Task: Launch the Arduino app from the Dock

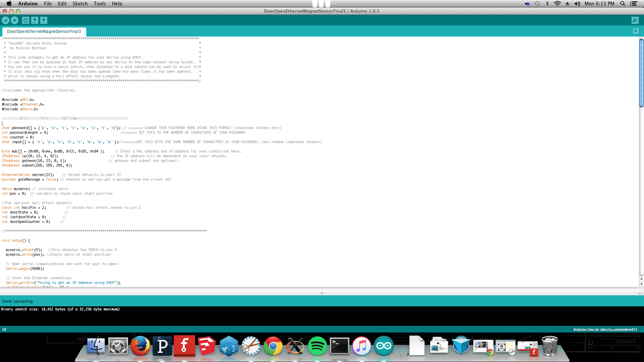Action: click(383, 346)
